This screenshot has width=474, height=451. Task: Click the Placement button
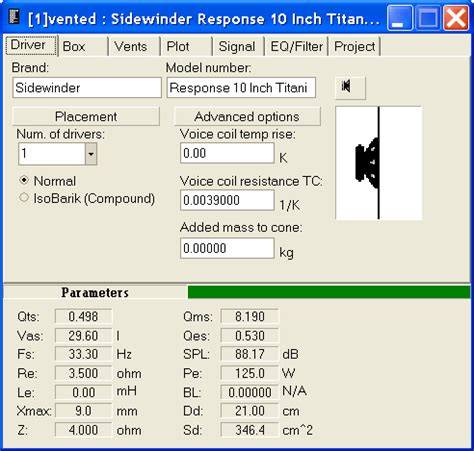point(86,116)
